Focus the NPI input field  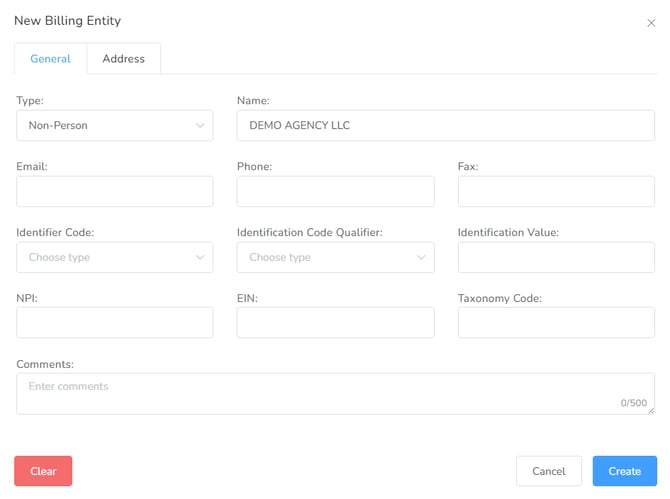(x=114, y=322)
